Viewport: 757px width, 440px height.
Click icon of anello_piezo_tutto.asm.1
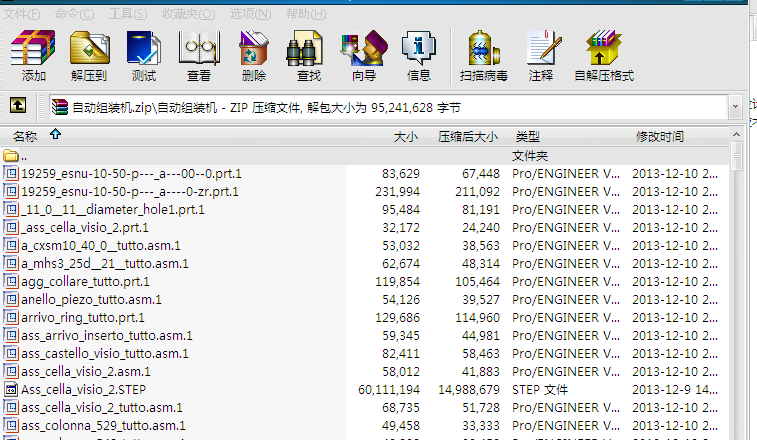[11, 299]
